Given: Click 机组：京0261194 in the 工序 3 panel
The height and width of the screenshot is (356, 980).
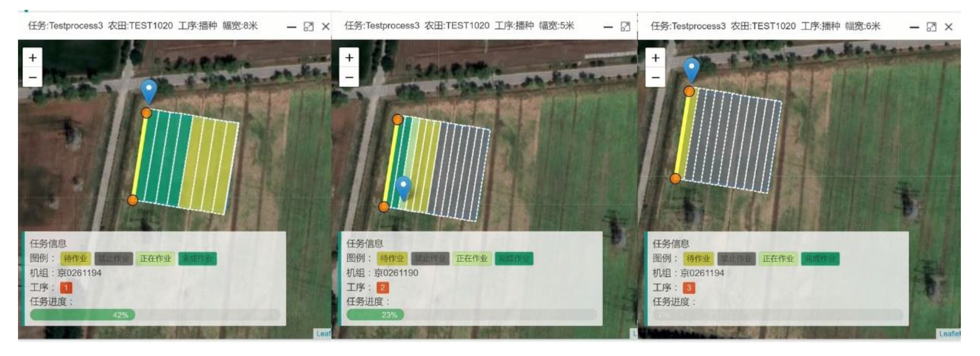Looking at the screenshot, I should click(689, 273).
